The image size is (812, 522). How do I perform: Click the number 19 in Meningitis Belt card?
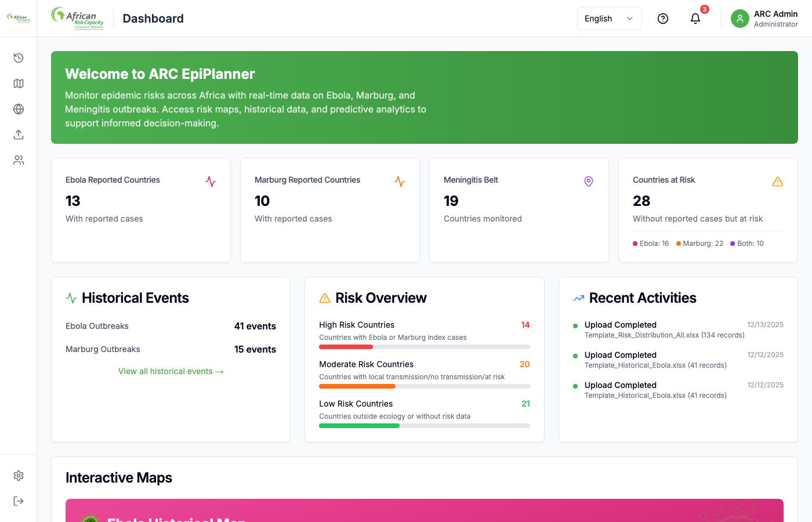451,201
